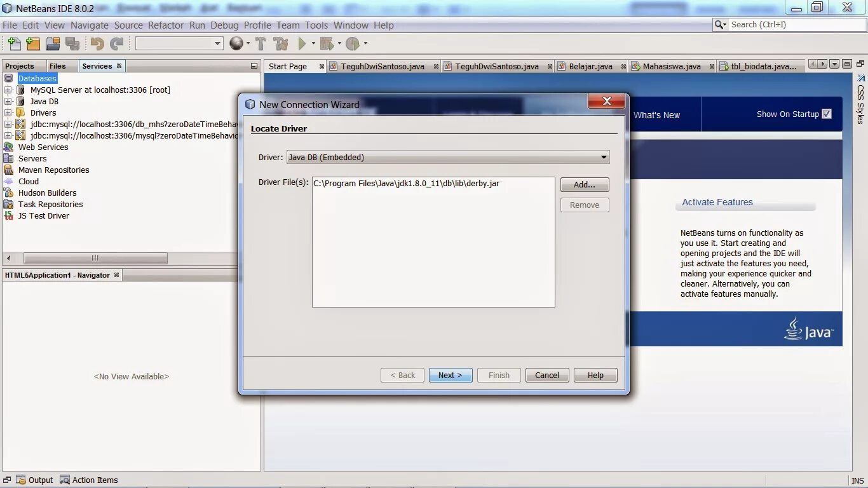Click the Redo toolbar icon
The image size is (868, 488).
pyautogui.click(x=117, y=43)
